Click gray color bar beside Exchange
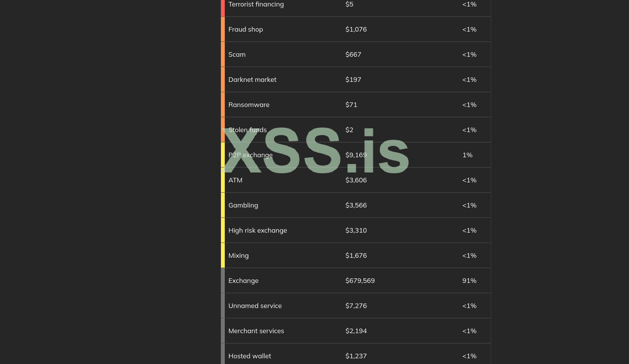 pyautogui.click(x=223, y=281)
